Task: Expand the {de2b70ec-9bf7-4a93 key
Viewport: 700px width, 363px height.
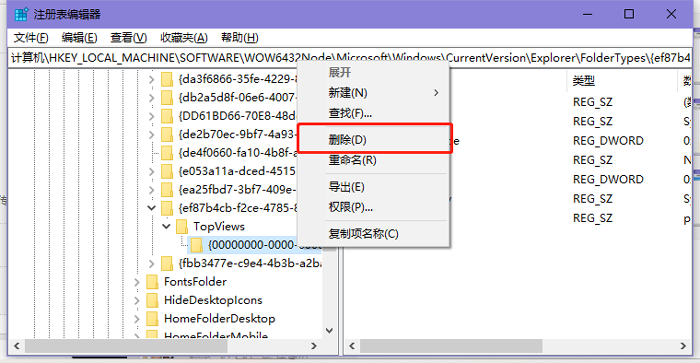Action: coord(152,134)
